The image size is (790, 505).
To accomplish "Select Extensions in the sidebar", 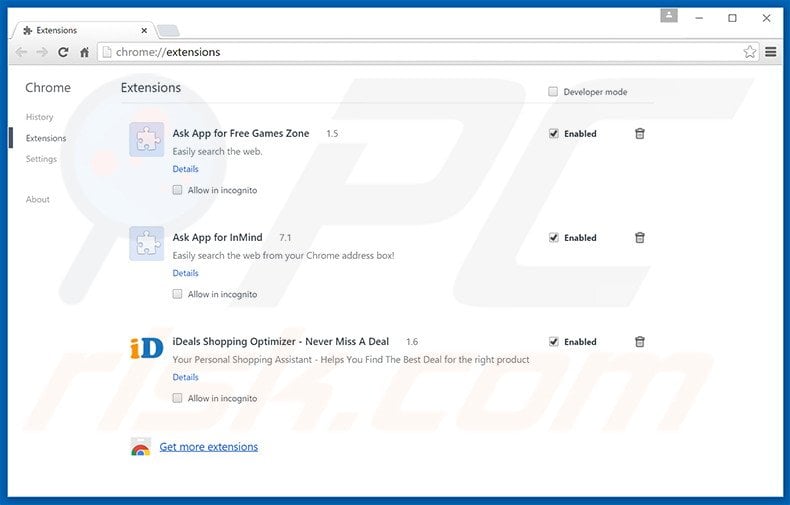I will [x=46, y=138].
